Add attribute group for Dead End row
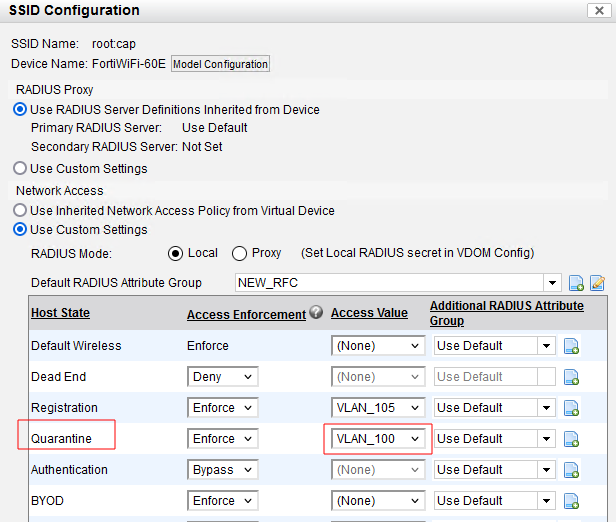This screenshot has height=522, width=616. 572,377
